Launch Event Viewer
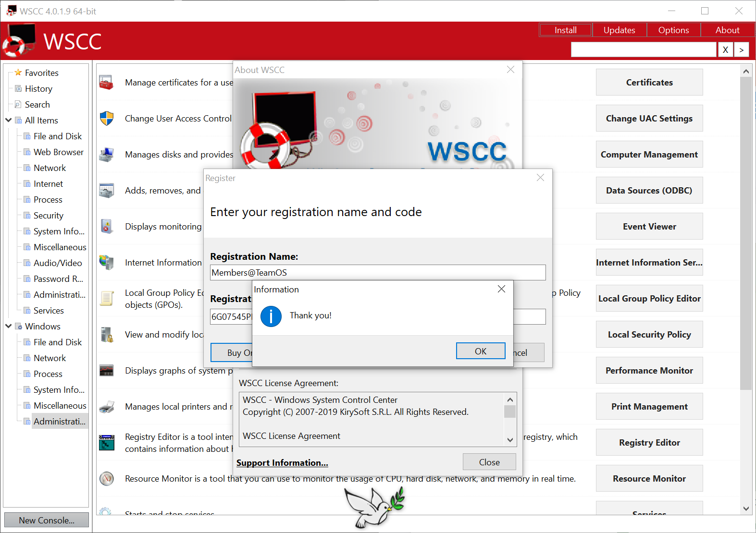Image resolution: width=756 pixels, height=533 pixels. point(649,226)
